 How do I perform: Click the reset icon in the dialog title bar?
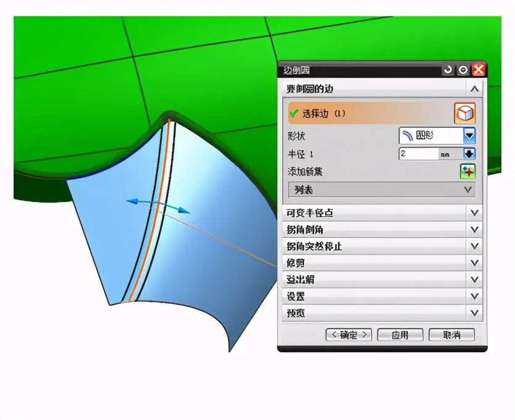(448, 69)
